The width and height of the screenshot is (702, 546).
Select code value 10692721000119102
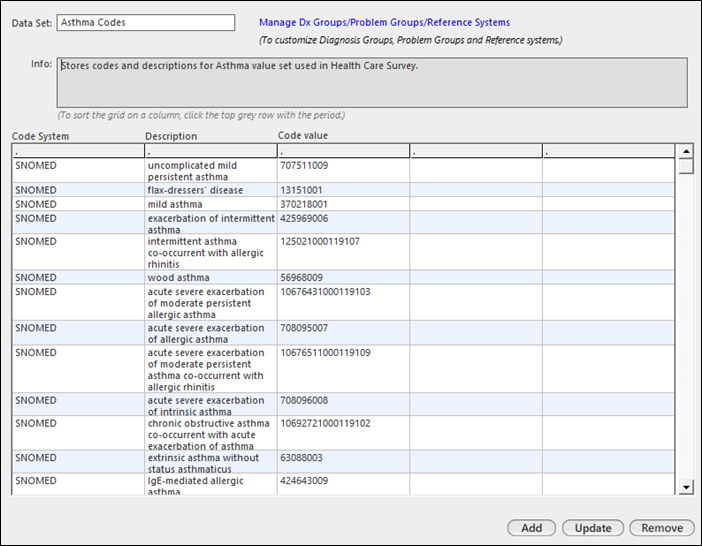343,434
